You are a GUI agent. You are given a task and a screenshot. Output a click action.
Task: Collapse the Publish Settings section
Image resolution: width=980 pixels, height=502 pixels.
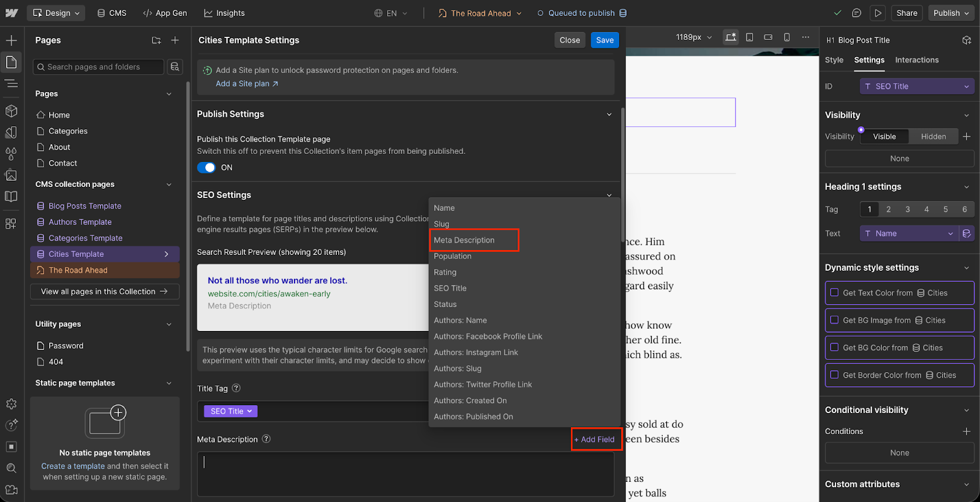click(x=609, y=114)
